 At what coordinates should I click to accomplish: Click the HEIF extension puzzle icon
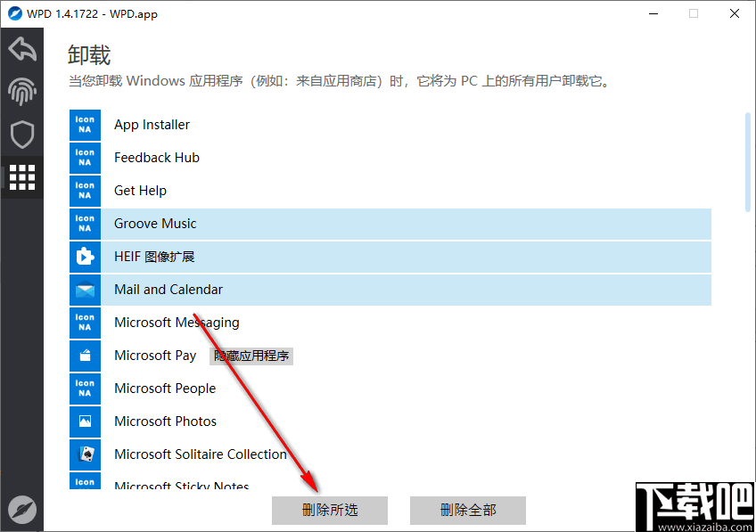[x=85, y=257]
